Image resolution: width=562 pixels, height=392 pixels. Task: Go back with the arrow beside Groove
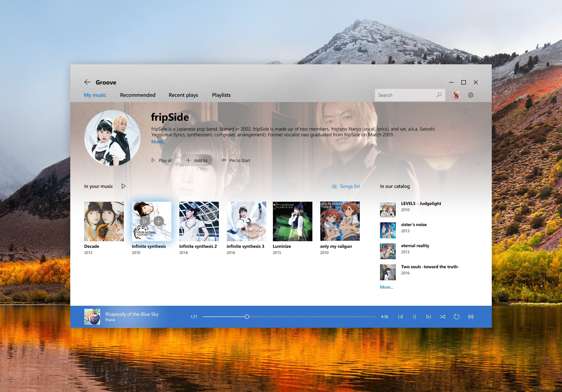click(87, 82)
